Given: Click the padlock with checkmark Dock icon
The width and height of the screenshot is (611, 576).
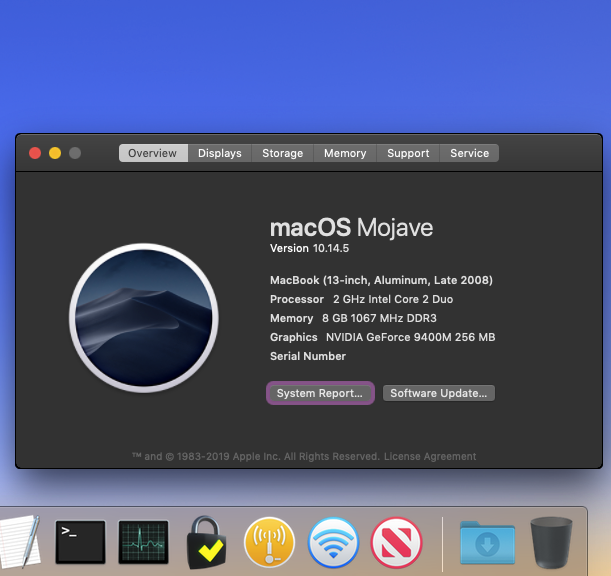Looking at the screenshot, I should pos(206,542).
